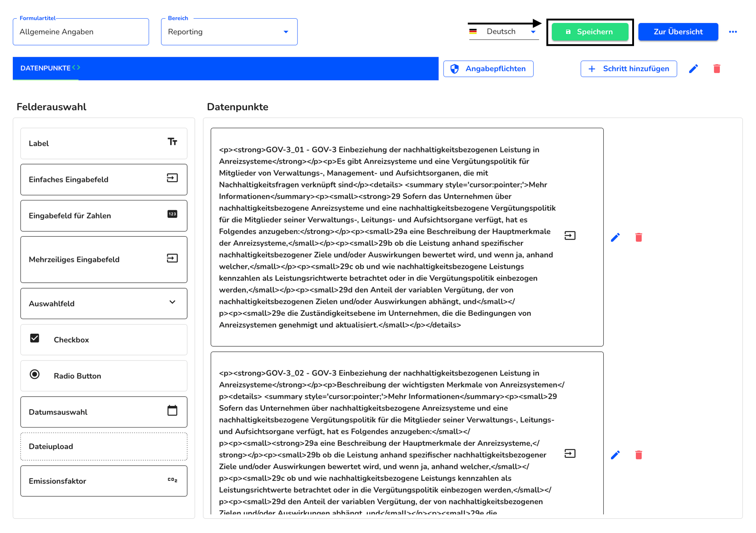Delete the GOV-3_01 data point

639,237
